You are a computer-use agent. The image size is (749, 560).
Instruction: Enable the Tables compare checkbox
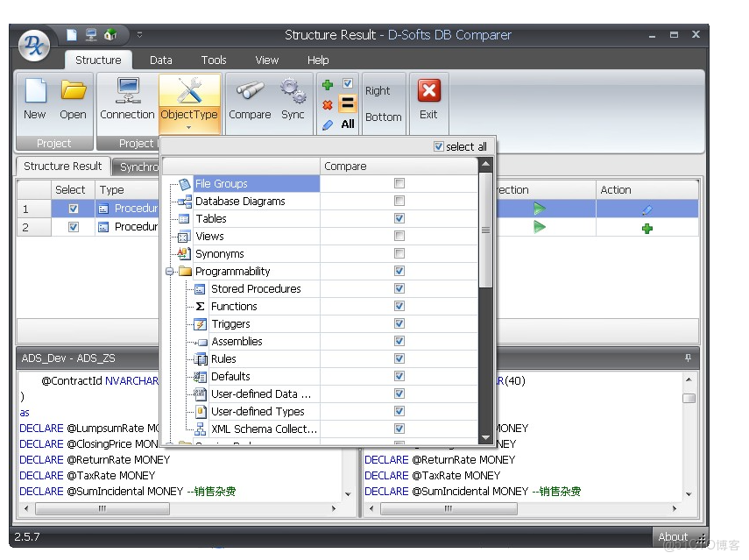point(399,218)
